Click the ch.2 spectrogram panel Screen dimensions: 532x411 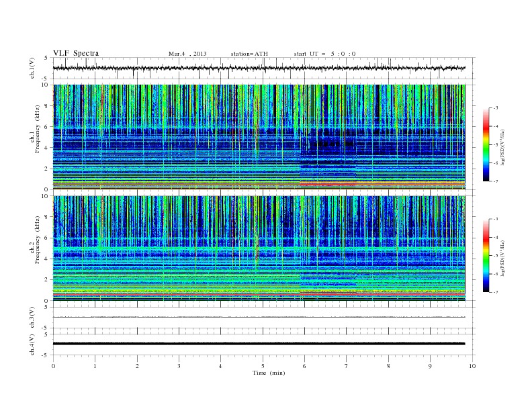259,248
